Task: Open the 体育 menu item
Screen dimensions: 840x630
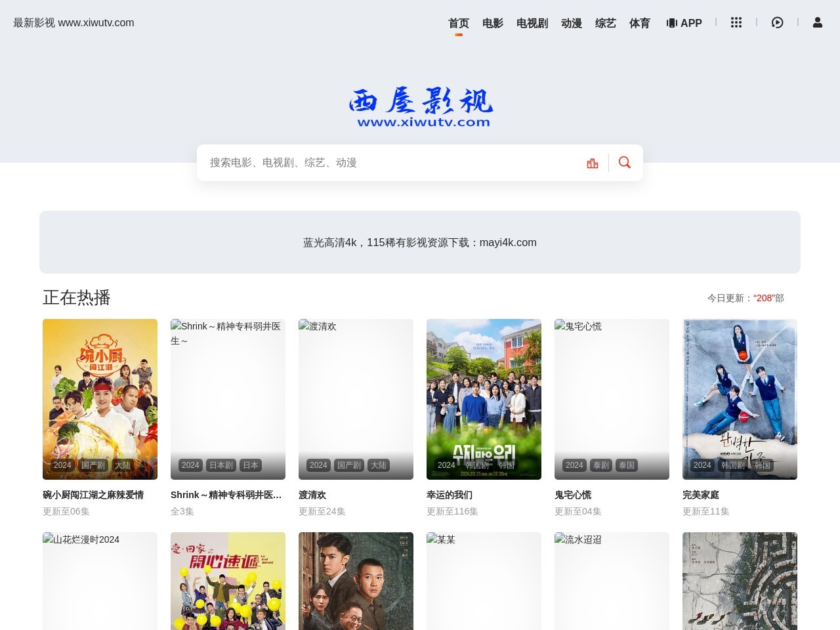Action: click(x=640, y=23)
